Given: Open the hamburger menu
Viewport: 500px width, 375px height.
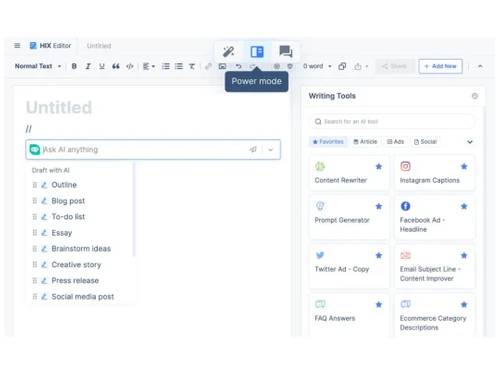Looking at the screenshot, I should (x=17, y=46).
